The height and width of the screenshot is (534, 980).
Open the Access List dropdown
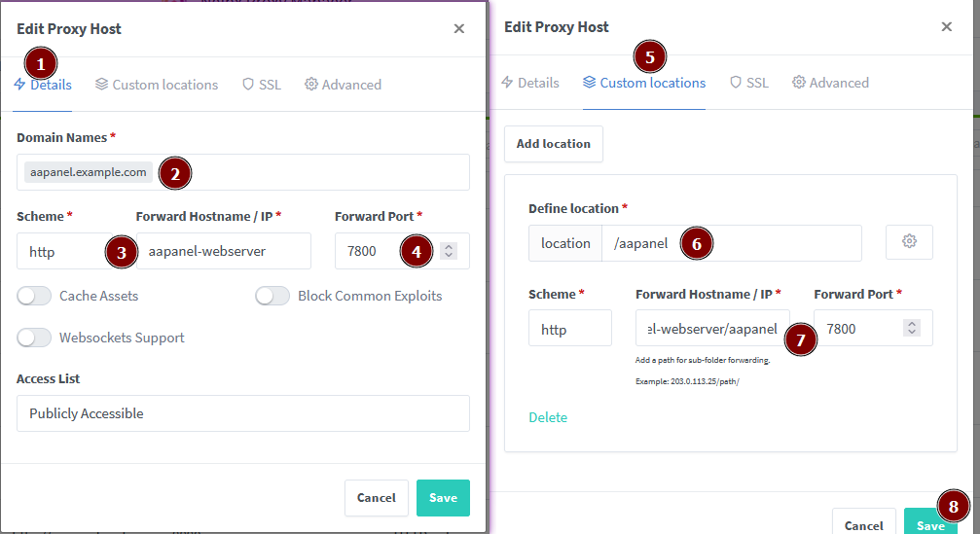[x=243, y=413]
